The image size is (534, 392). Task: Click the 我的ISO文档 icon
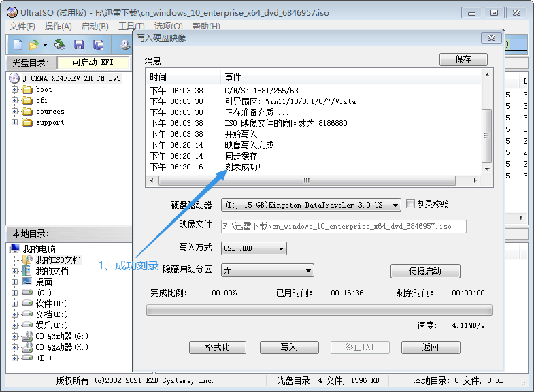(27, 260)
